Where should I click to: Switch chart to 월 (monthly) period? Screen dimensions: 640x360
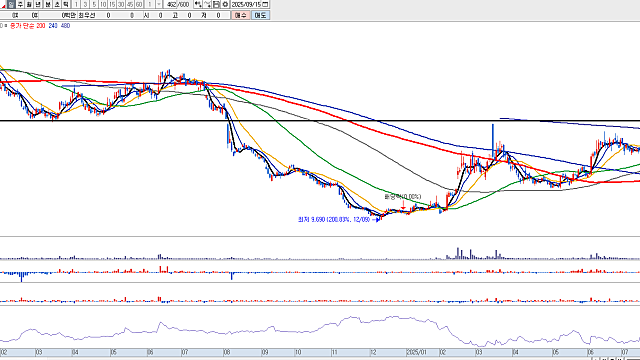click(x=29, y=4)
